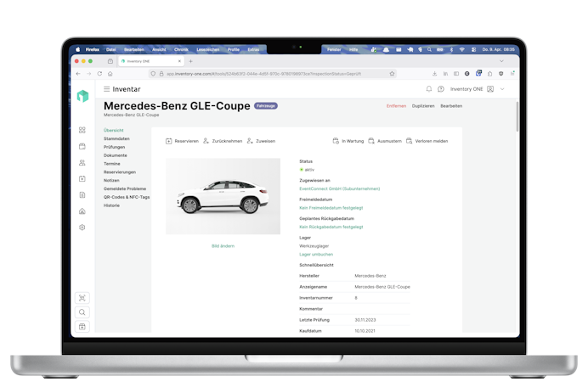Click Duplizieren
This screenshot has width=588, height=382.
(423, 106)
